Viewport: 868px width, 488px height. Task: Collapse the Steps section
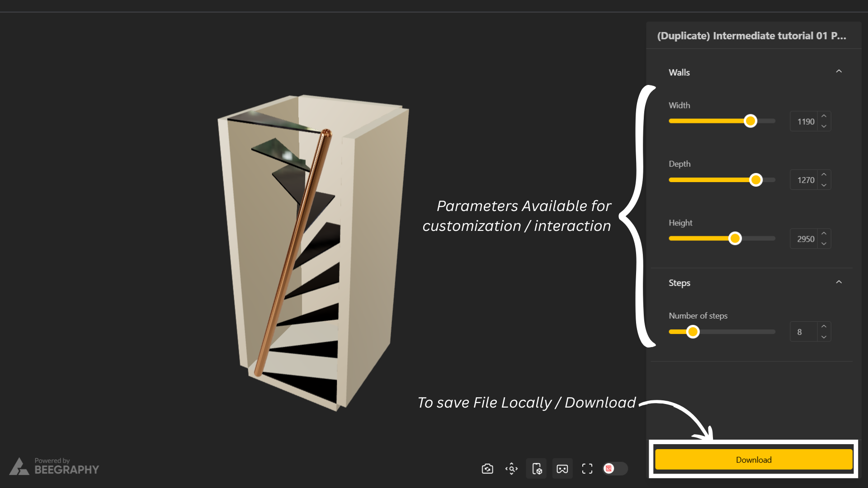click(839, 282)
